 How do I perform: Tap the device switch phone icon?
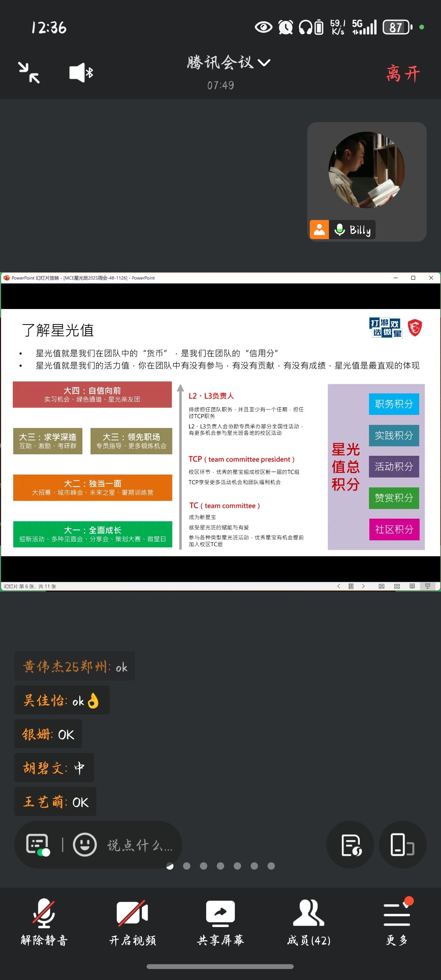(403, 845)
